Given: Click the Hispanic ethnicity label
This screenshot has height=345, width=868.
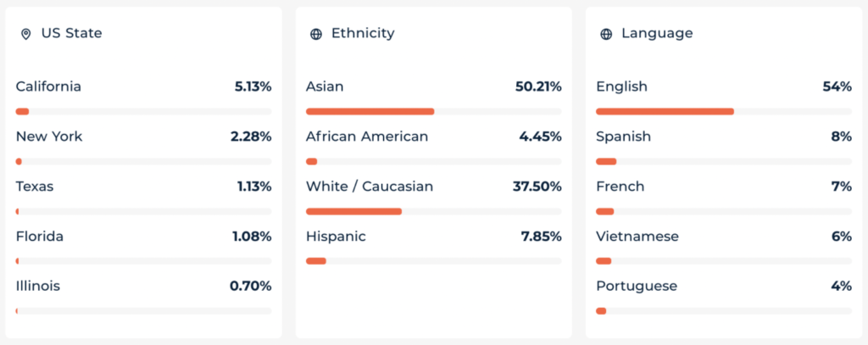Looking at the screenshot, I should [336, 236].
